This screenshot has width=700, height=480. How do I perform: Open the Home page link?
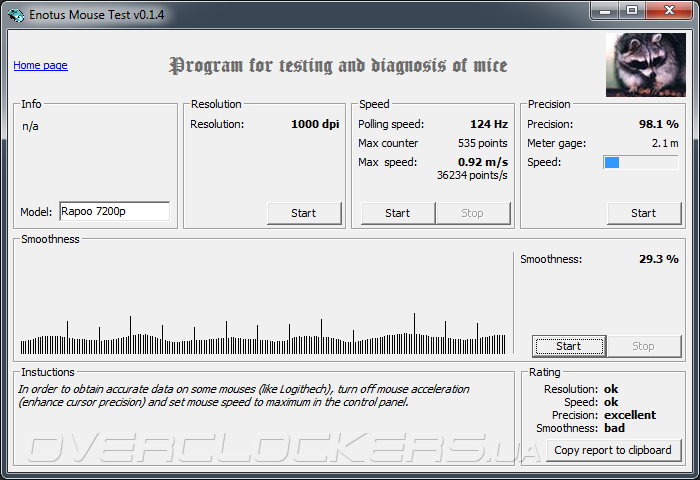(40, 65)
